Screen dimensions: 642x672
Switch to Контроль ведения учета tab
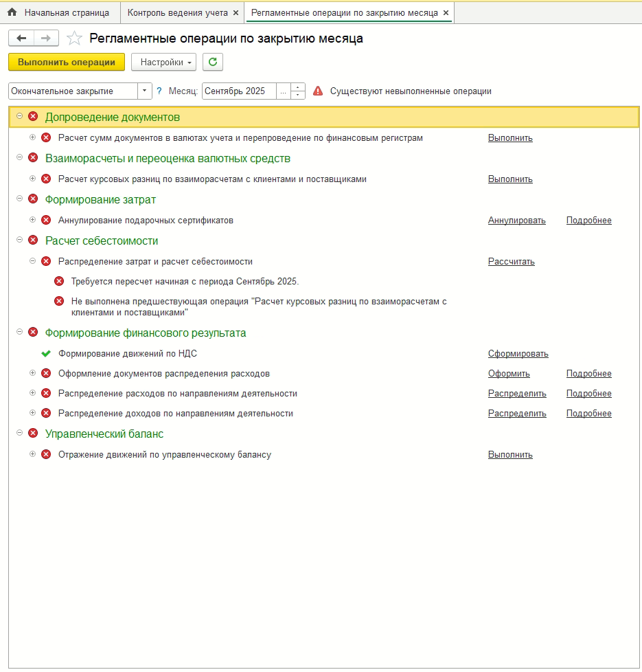click(177, 12)
